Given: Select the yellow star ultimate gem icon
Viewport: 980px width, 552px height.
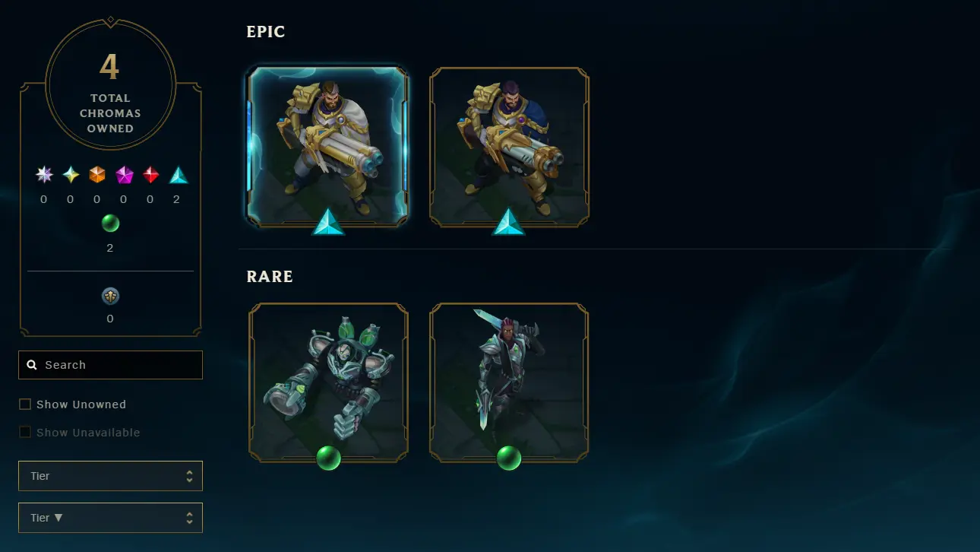Looking at the screenshot, I should (71, 175).
